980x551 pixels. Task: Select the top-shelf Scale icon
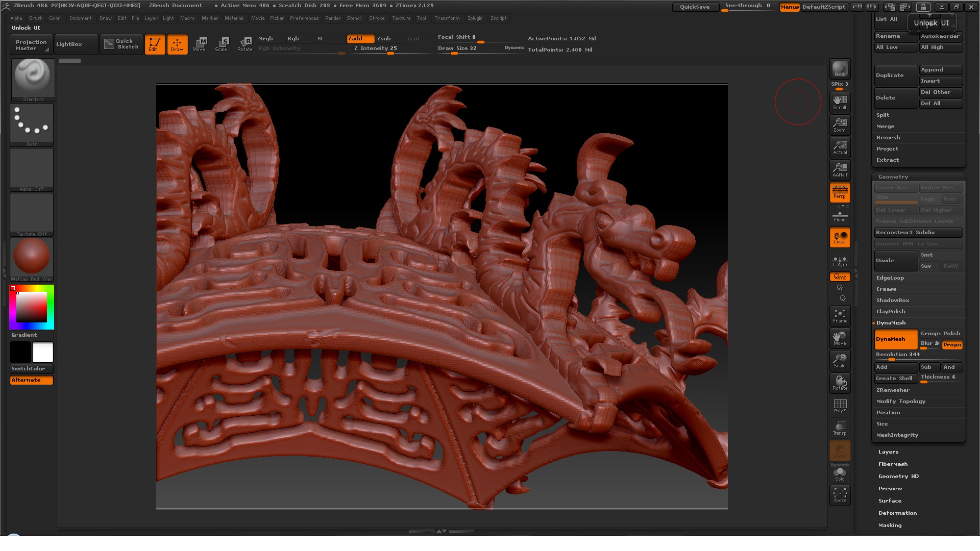click(222, 44)
